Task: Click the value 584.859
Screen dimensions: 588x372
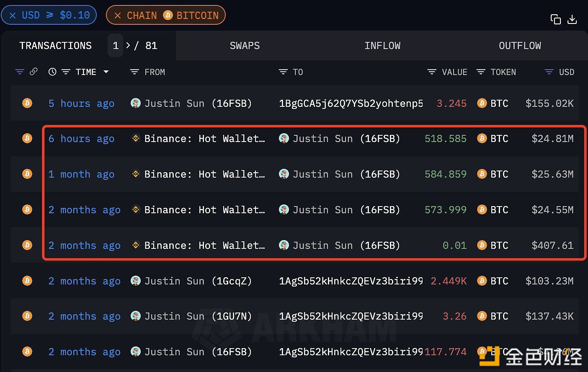Action: pyautogui.click(x=446, y=174)
